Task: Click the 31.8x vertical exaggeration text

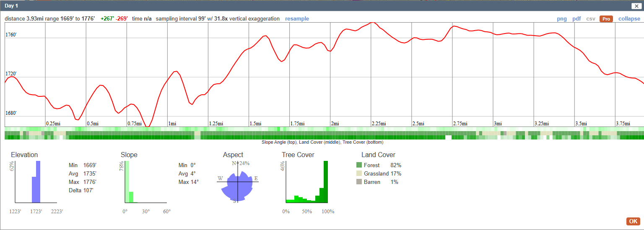Action: pos(247,19)
